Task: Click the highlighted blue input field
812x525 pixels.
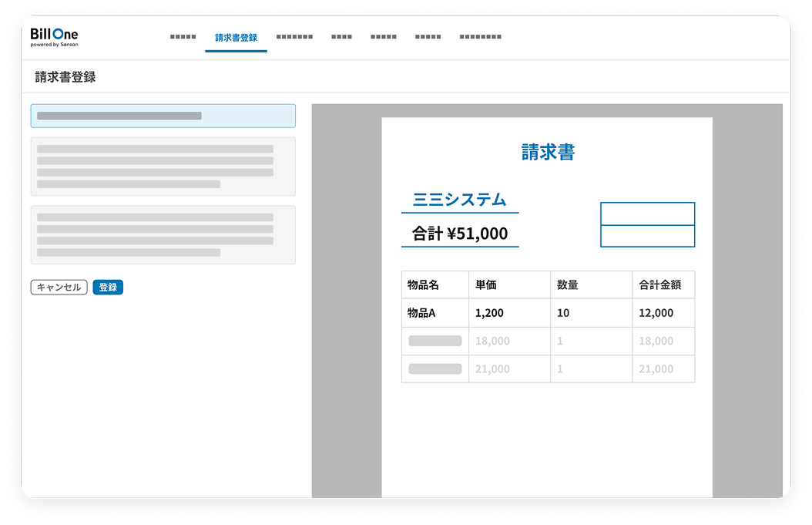Action: click(x=163, y=116)
